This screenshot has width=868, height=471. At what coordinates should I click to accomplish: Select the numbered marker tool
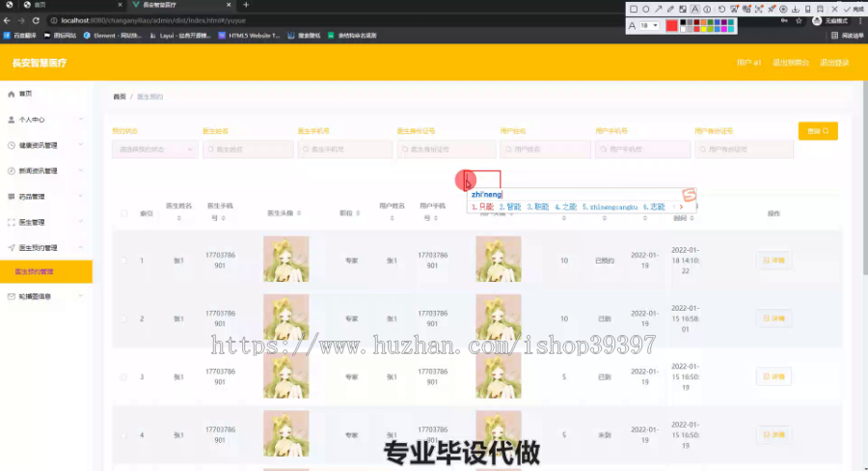coord(707,10)
